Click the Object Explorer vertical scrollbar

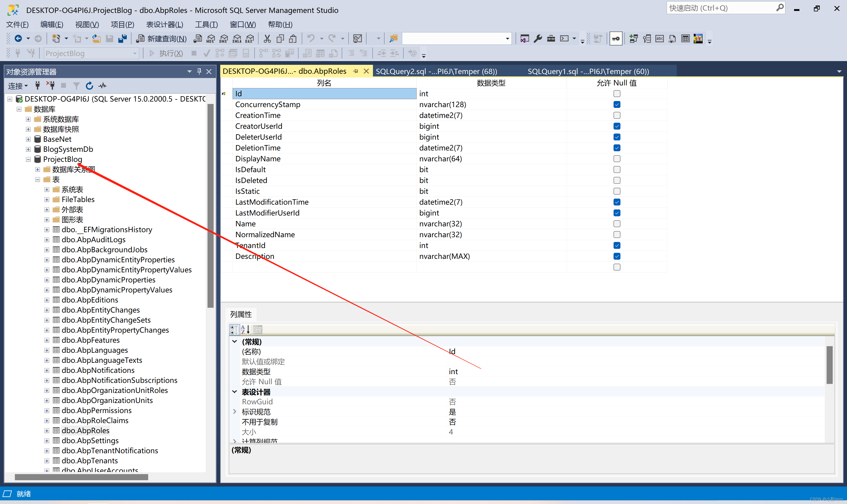pos(210,206)
